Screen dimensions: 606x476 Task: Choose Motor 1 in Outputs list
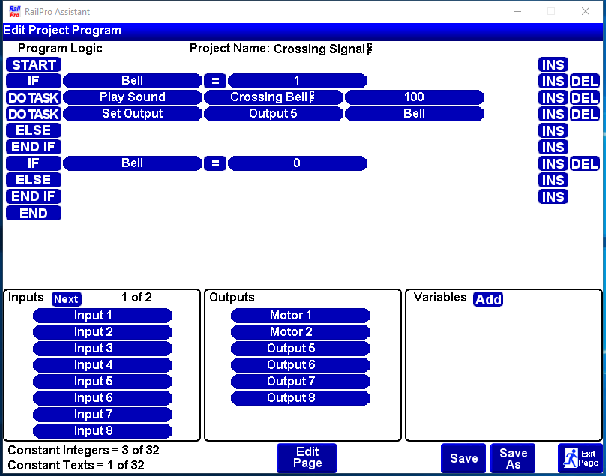click(300, 316)
